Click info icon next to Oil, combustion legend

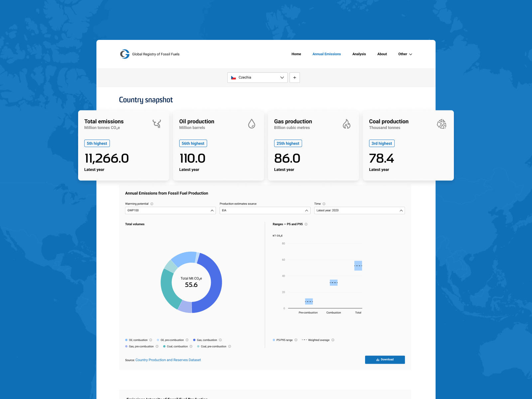coord(151,340)
